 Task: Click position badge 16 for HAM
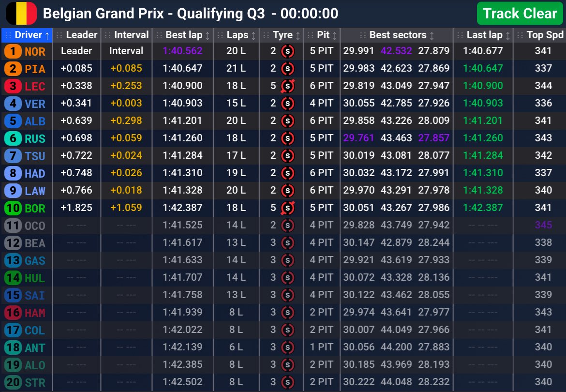click(13, 313)
